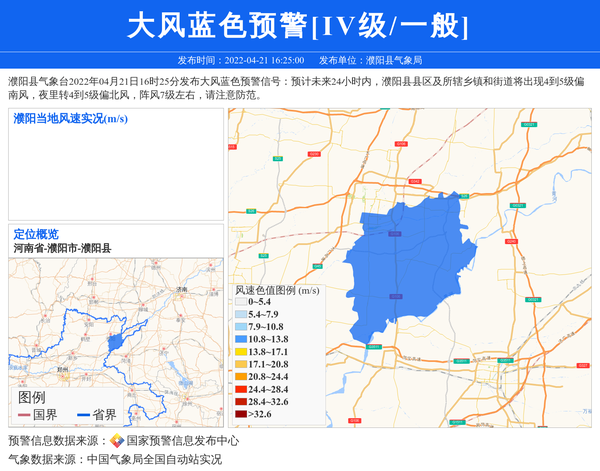Image resolution: width=600 pixels, height=471 pixels.
Task: Select the 7.9~10.8 legend color swatch
Action: click(x=241, y=327)
